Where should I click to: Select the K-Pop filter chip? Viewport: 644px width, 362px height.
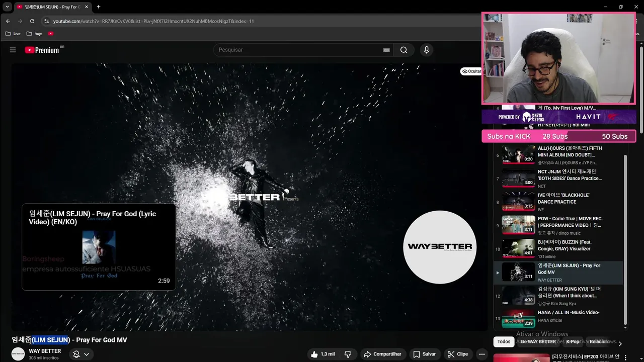(573, 341)
